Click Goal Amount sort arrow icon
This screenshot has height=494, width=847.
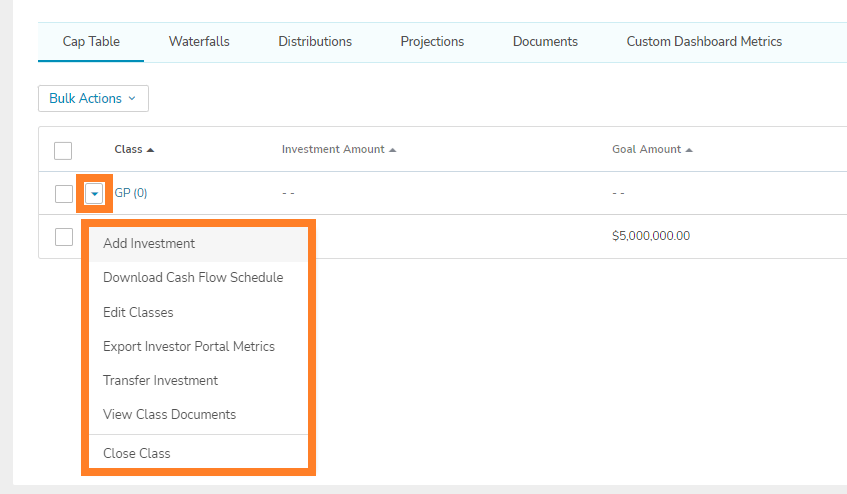coord(689,150)
